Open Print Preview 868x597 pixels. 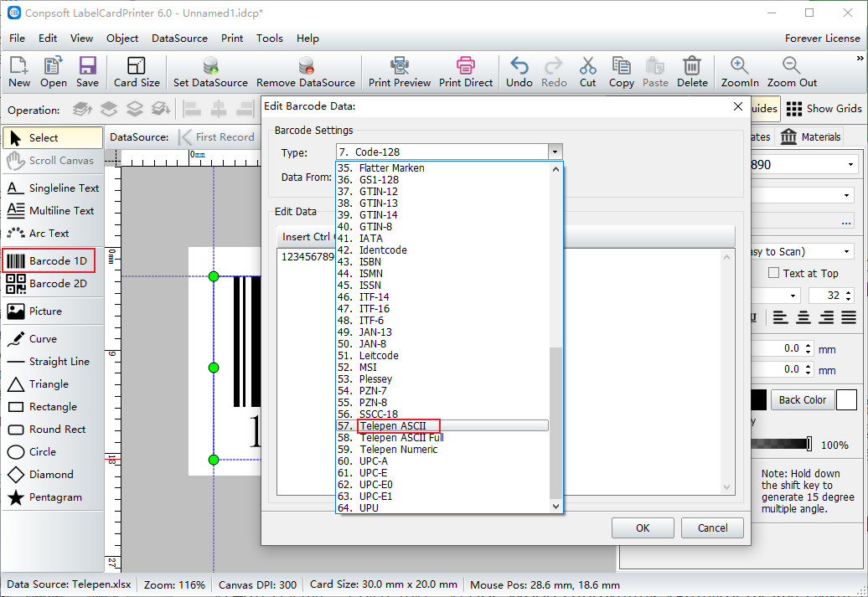tap(400, 72)
